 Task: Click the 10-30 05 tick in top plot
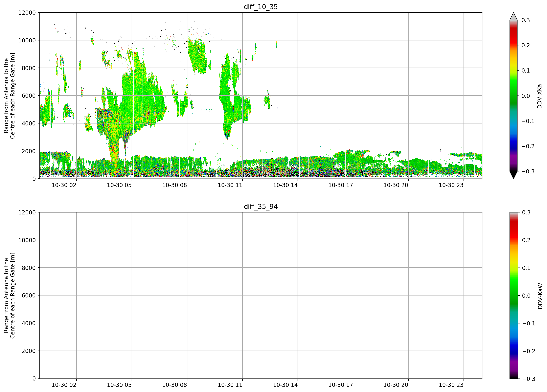pos(119,185)
